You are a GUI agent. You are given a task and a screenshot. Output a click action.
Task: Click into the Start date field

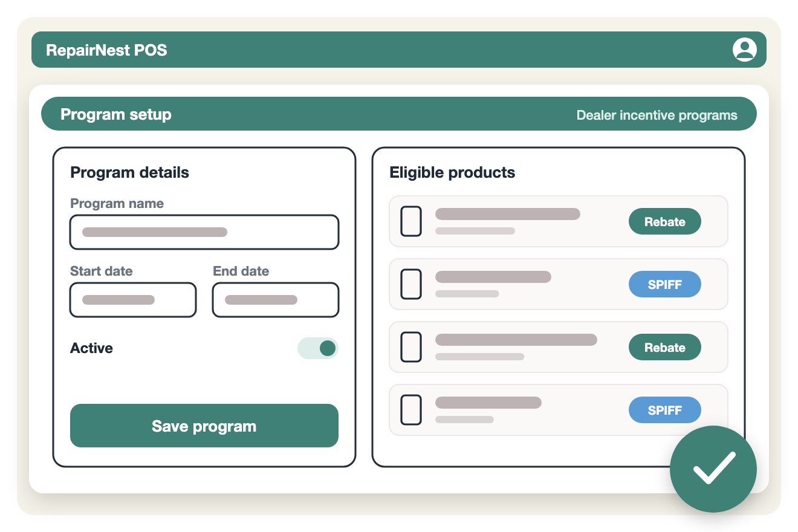(x=133, y=300)
